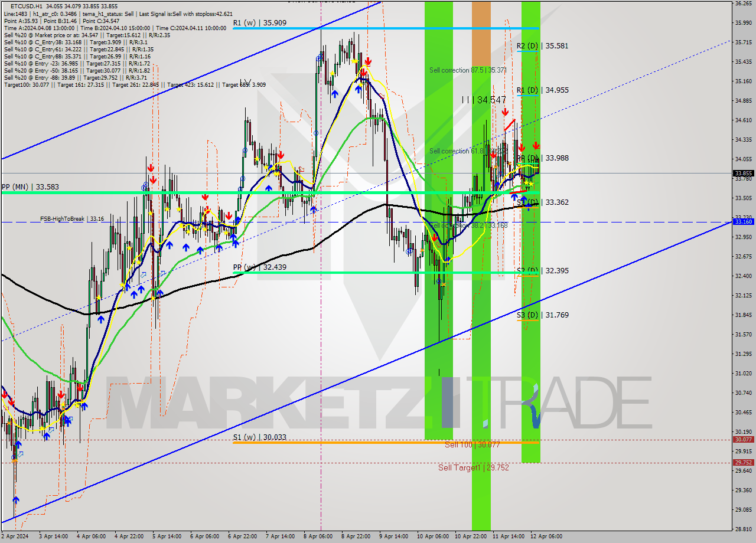The width and height of the screenshot is (756, 543).
Task: Select the Sell %20 @ Entry -88: 39.89 line
Action: point(76,77)
